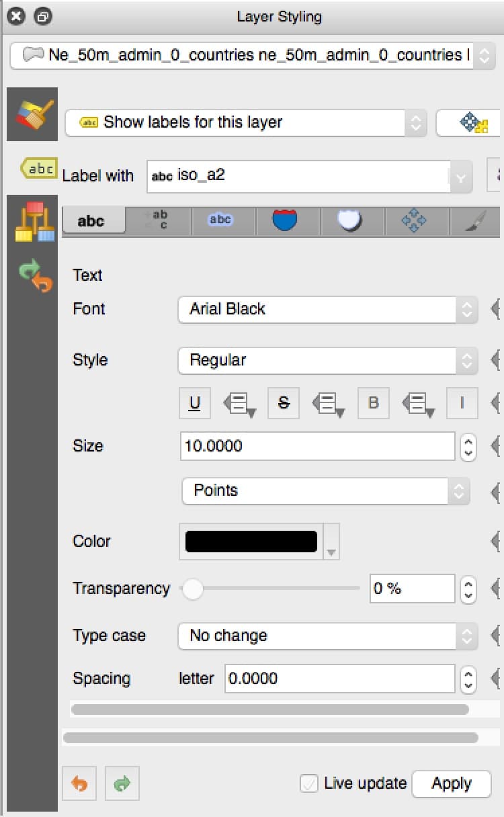Open the Symbology panel in the sidebar
Screen dimensions: 504x817
(x=32, y=114)
